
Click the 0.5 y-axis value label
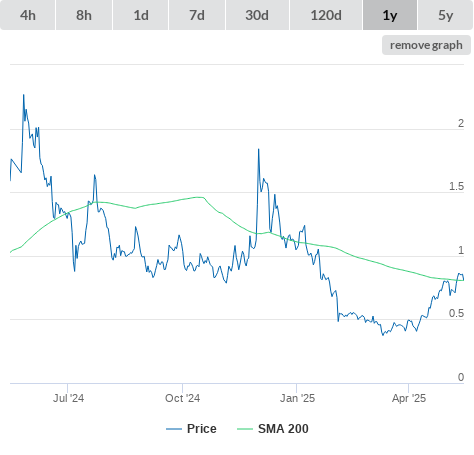click(456, 313)
